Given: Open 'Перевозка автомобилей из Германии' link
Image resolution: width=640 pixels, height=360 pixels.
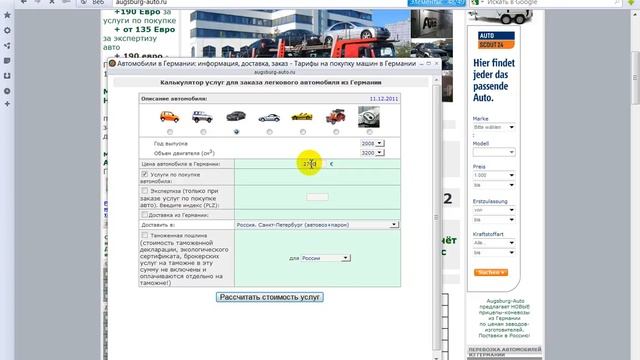Looking at the screenshot, I should pyautogui.click(x=504, y=352).
